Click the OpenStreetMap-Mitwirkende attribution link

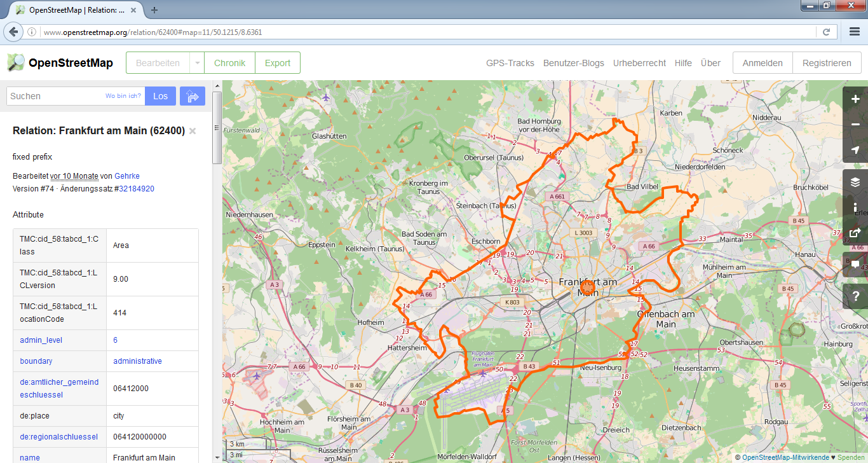(x=785, y=458)
